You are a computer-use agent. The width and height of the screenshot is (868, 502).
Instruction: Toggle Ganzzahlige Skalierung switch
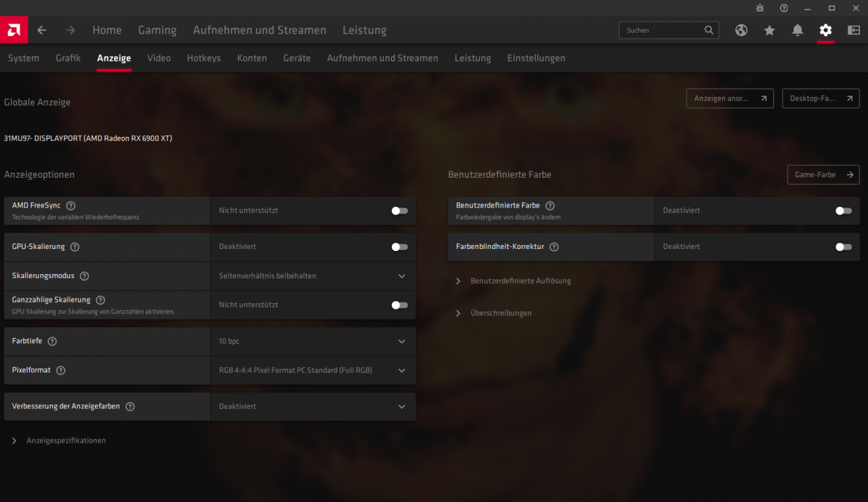[x=399, y=305]
